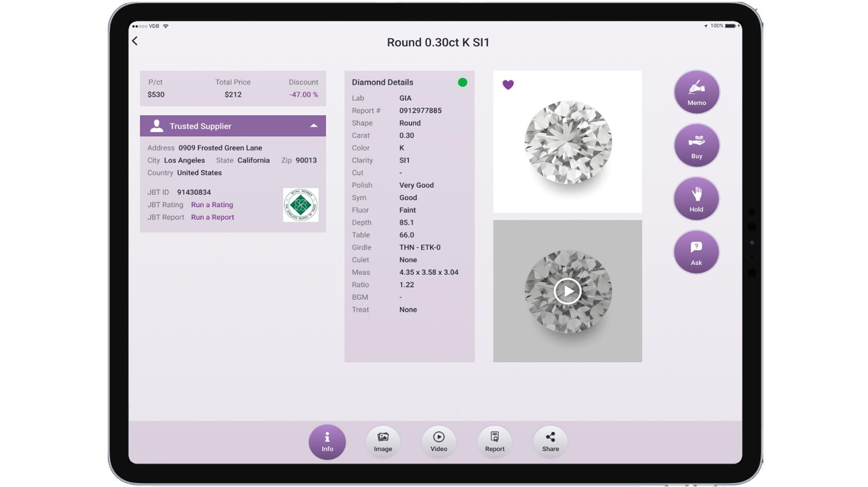Click the green availability status dot
The width and height of the screenshot is (868, 487).
point(462,83)
